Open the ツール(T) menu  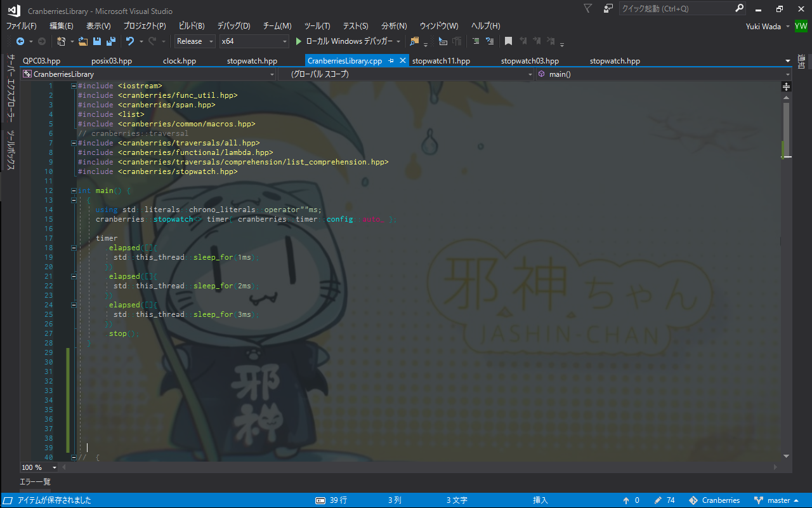[x=317, y=26]
